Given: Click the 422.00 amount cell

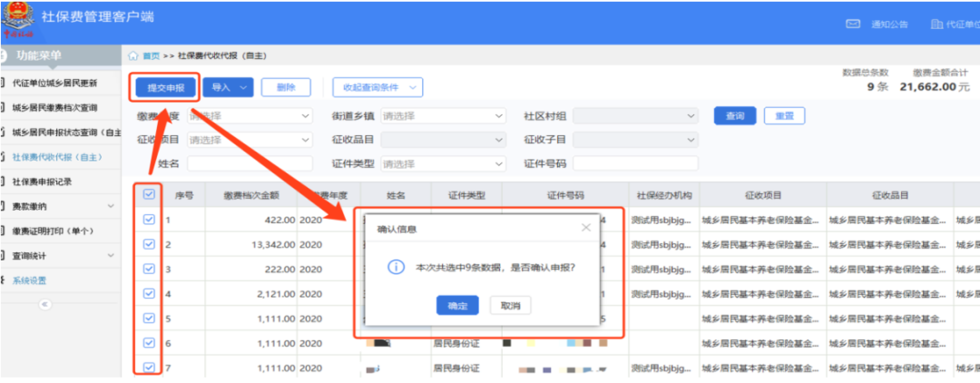Looking at the screenshot, I should point(251,220).
